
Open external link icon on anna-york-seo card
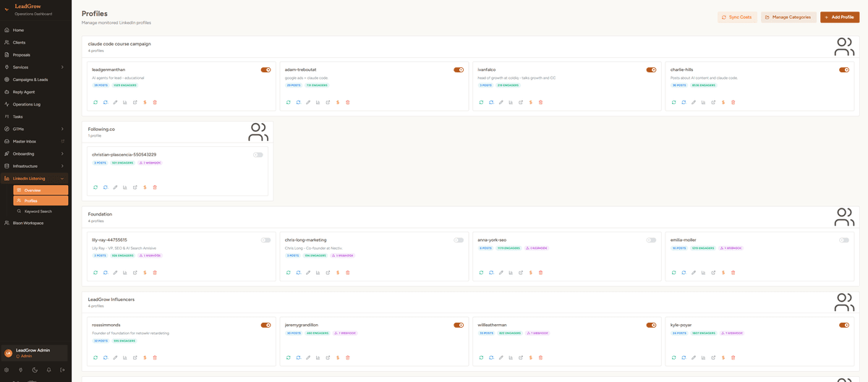[521, 273]
